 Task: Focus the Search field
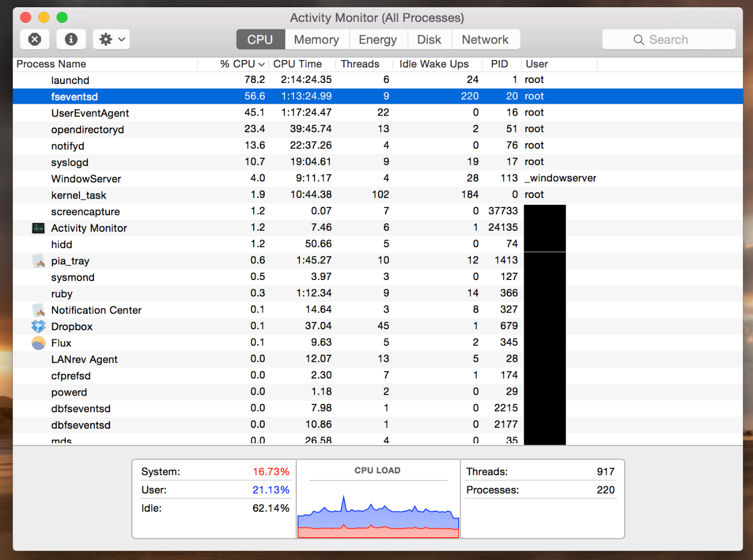(x=669, y=39)
